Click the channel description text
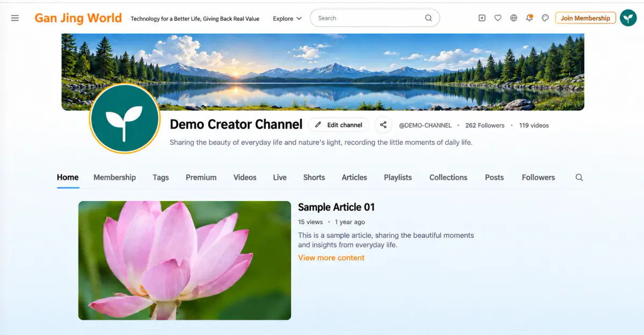 pos(321,143)
